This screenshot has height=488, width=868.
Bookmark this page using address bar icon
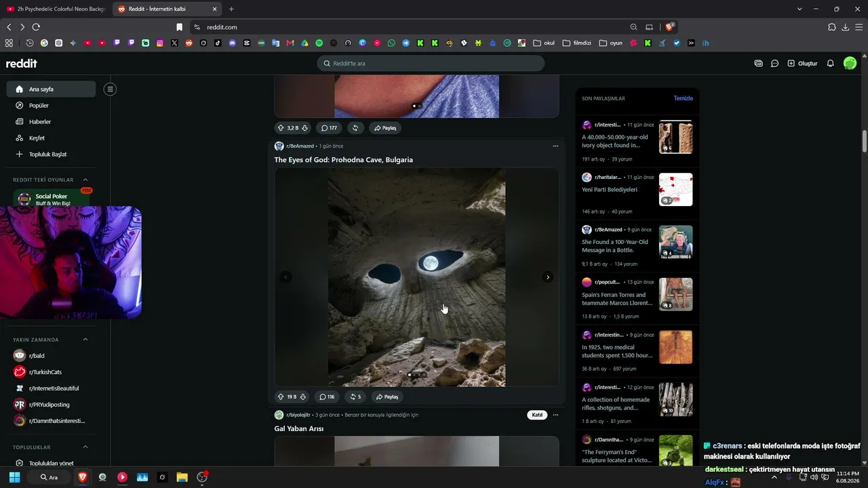coord(179,27)
